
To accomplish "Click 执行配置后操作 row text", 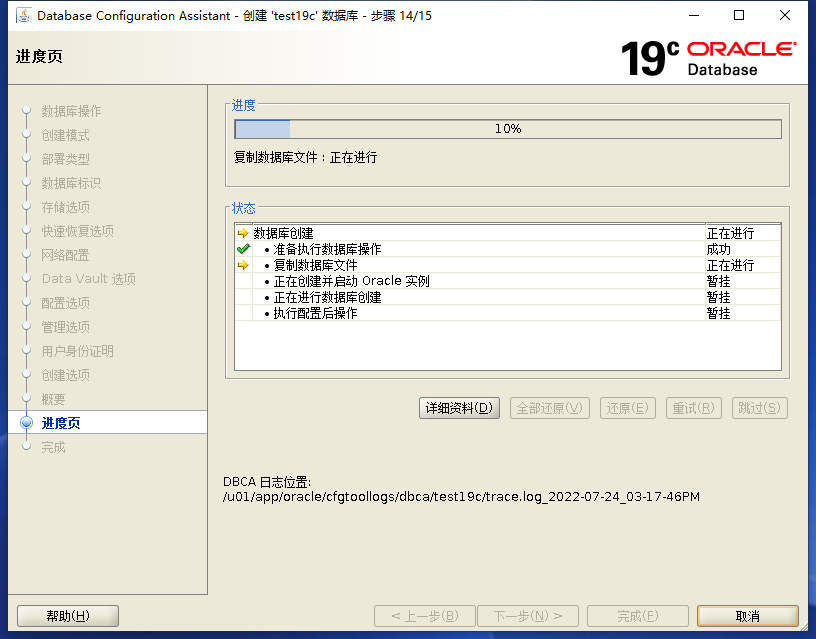I will [315, 313].
